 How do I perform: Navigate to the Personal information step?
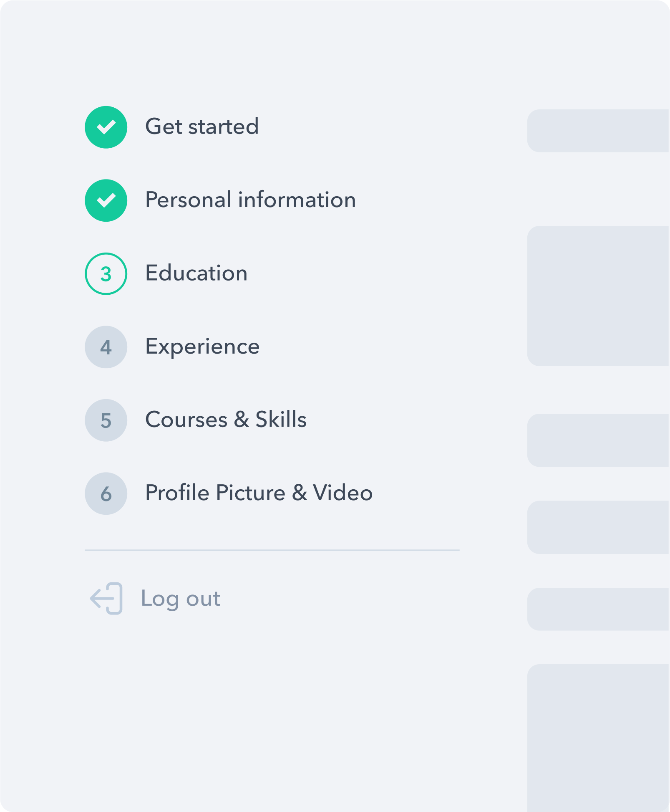[250, 200]
